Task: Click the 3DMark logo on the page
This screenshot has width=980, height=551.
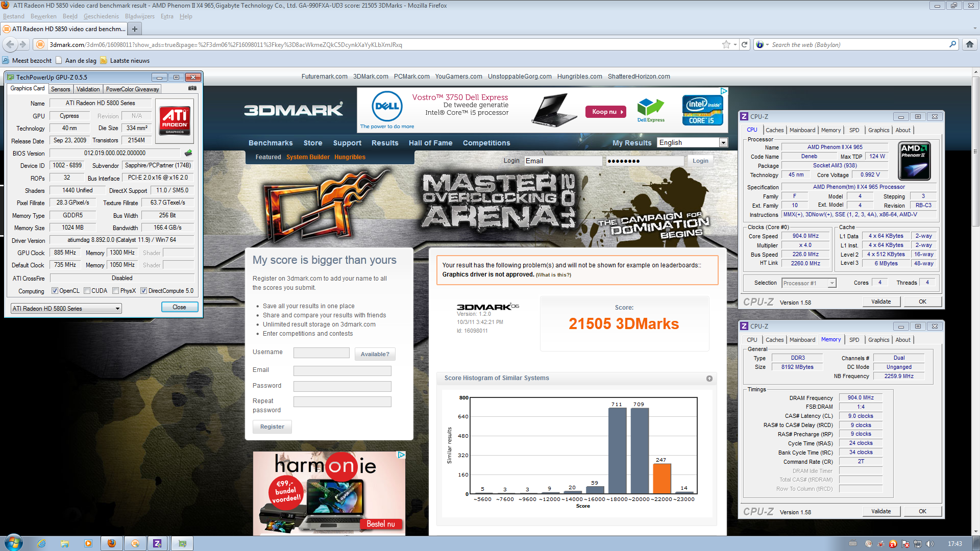Action: pos(293,110)
